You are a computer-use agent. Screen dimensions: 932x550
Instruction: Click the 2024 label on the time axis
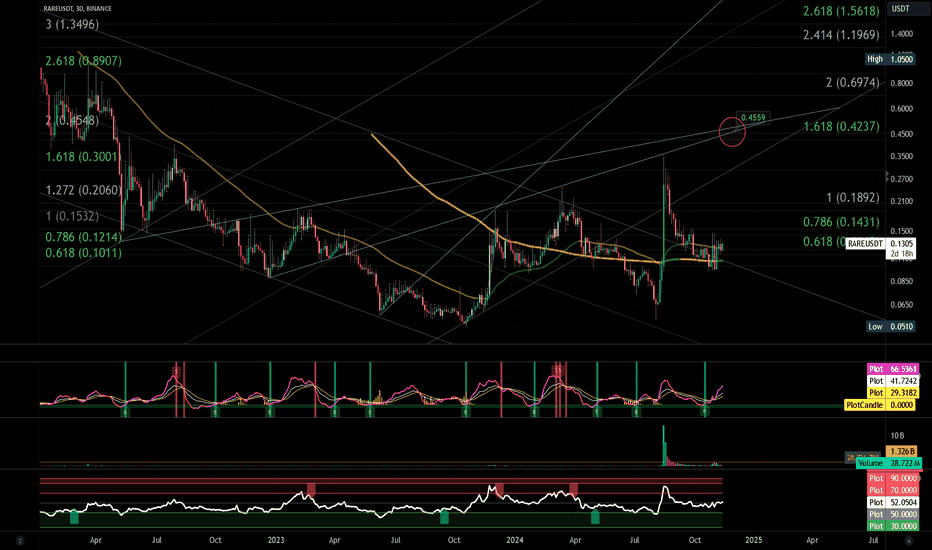[515, 540]
